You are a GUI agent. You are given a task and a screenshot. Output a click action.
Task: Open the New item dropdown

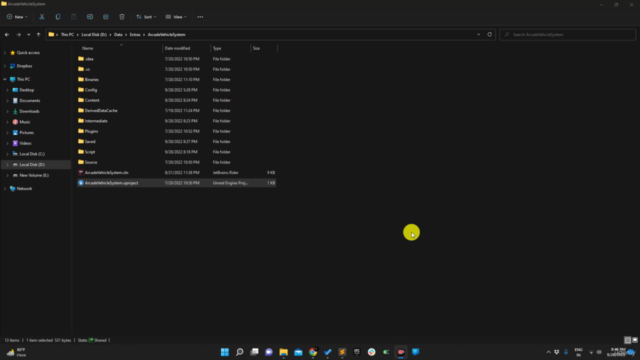click(x=17, y=17)
